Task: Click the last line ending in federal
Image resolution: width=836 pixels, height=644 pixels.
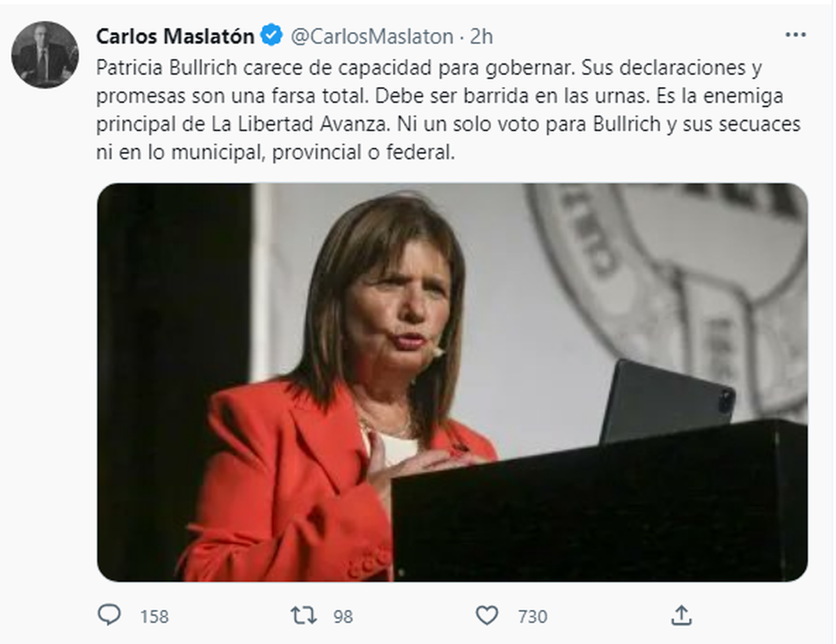Action: [275, 152]
